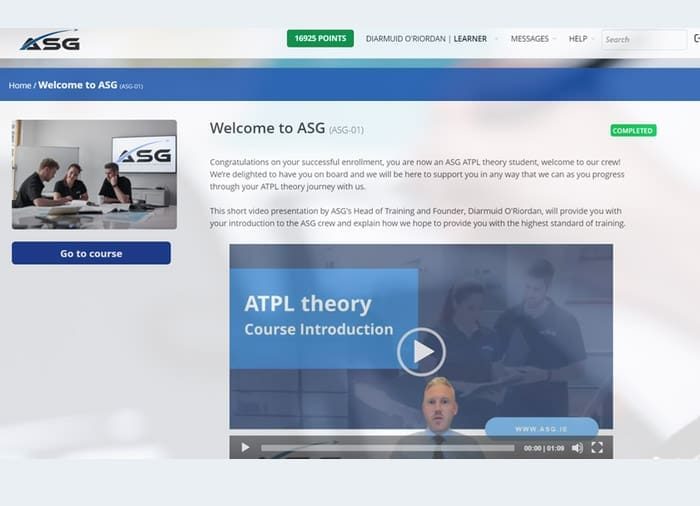Open the 16925 POINTS badge

tap(320, 38)
